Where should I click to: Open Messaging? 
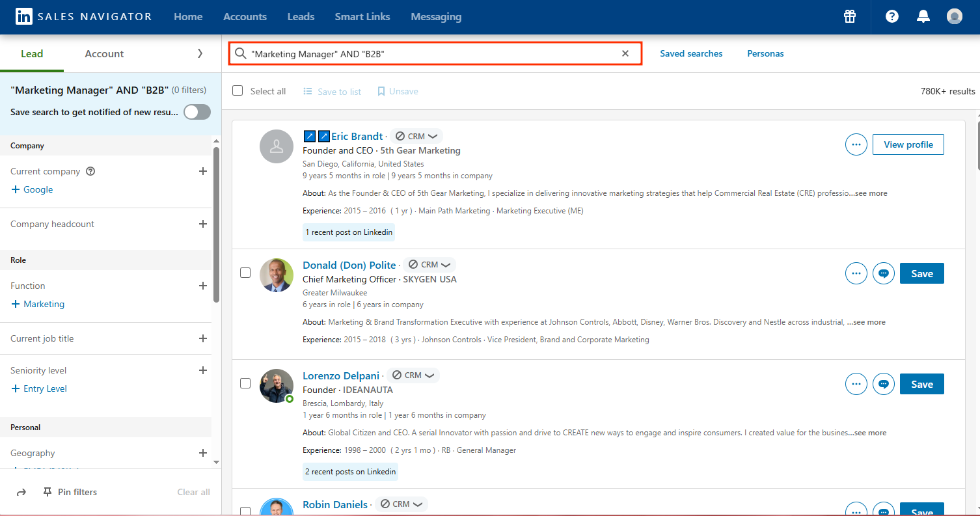pos(436,17)
